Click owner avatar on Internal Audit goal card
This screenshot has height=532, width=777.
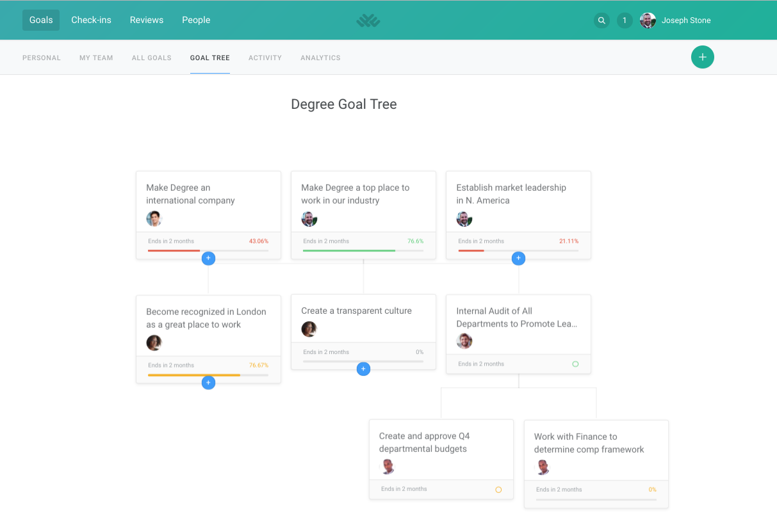464,341
